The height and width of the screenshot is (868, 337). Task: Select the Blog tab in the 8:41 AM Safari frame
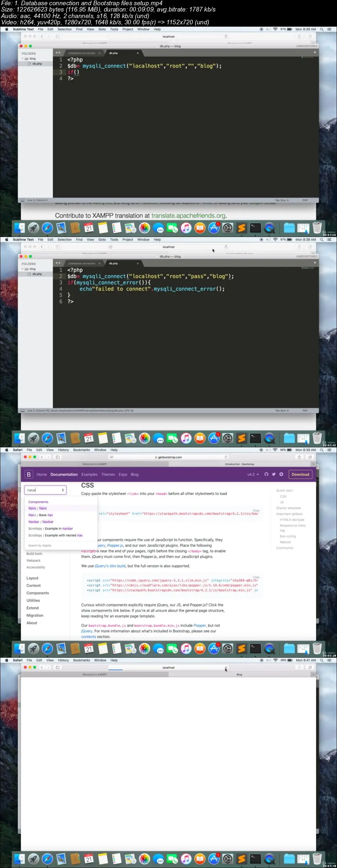[x=239, y=674]
